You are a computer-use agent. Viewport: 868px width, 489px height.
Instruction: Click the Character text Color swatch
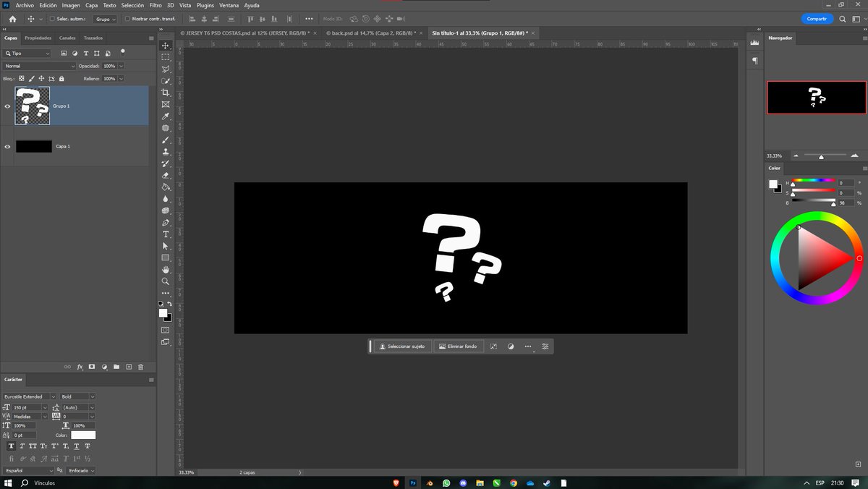[x=83, y=435]
